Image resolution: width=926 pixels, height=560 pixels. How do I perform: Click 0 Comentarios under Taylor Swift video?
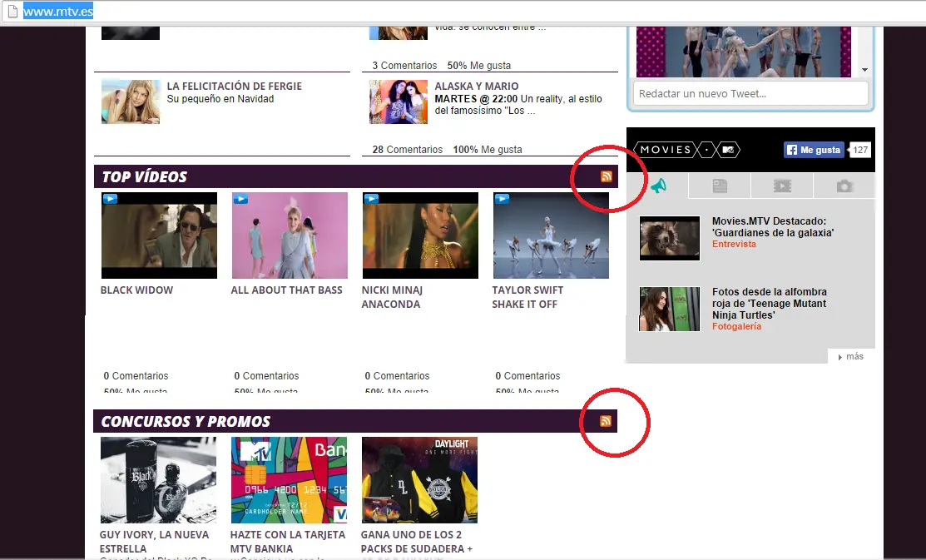(527, 376)
